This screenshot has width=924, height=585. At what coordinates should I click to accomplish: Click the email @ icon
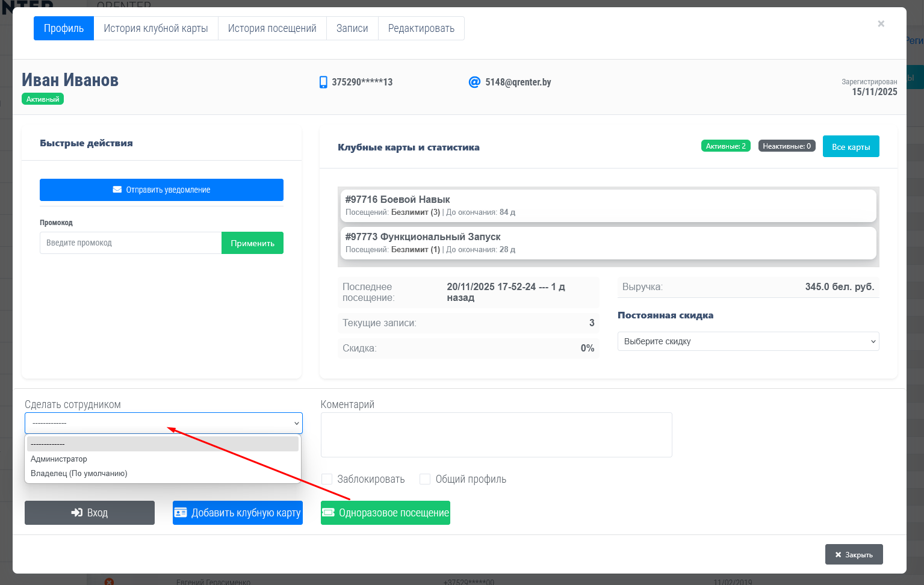point(474,82)
